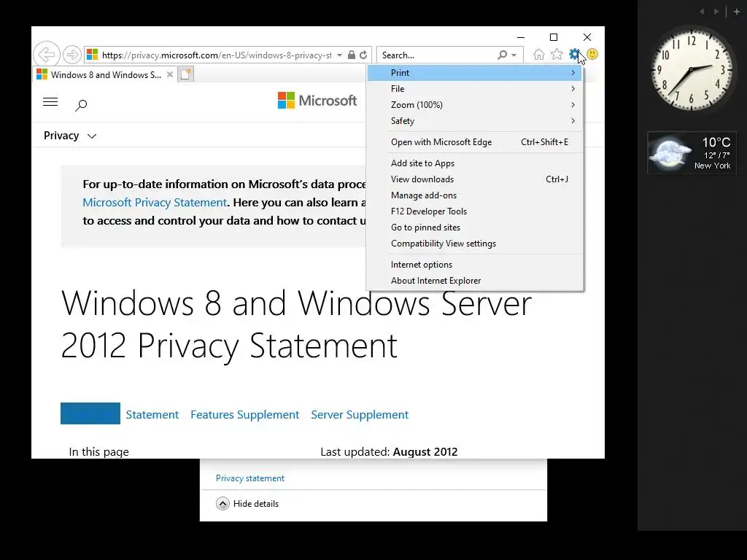This screenshot has height=560, width=747.
Task: Click the weather cloud icon gadget
Action: click(x=671, y=153)
